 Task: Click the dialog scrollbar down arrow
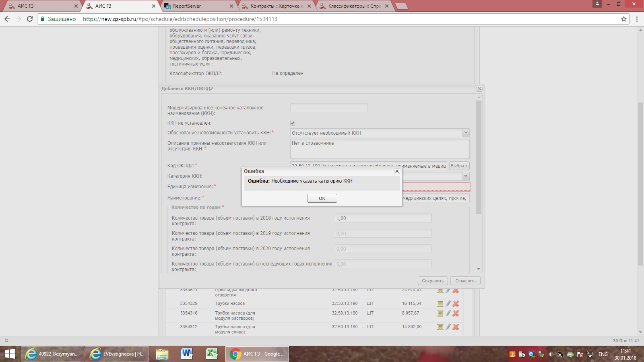(479, 269)
